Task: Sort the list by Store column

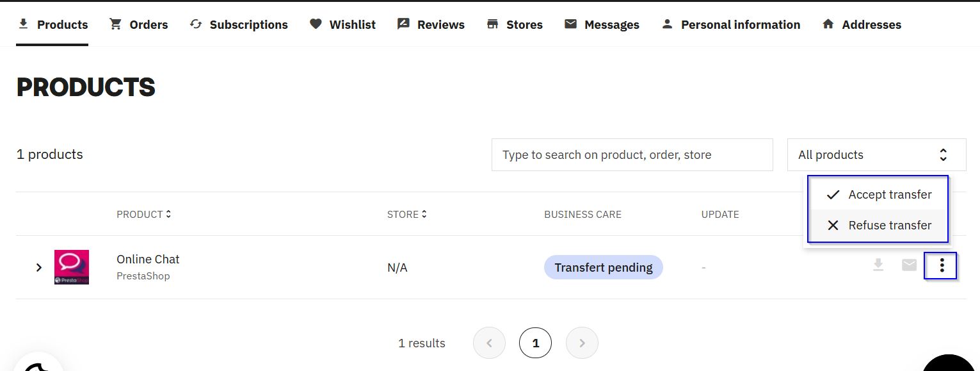Action: pyautogui.click(x=406, y=214)
